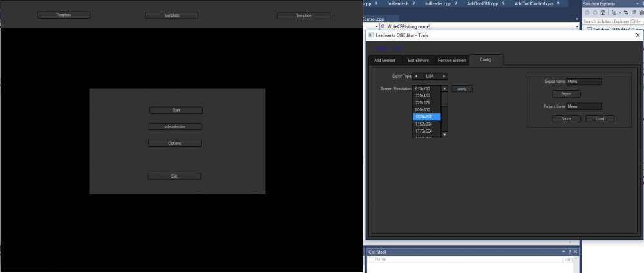Click the ProjectName input field
Screen dimensions: 644x273
pyautogui.click(x=584, y=106)
